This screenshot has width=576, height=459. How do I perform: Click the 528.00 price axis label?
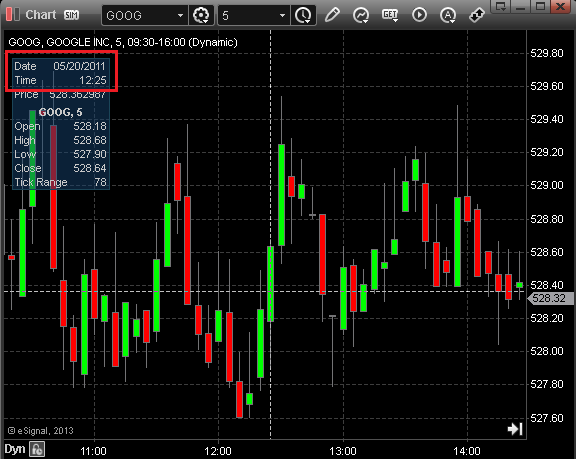point(547,351)
